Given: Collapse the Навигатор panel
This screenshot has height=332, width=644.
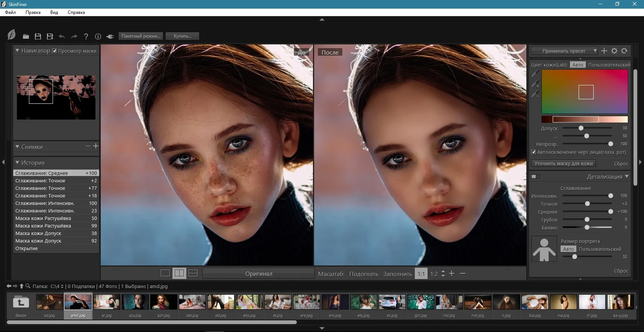Looking at the screenshot, I should coord(17,50).
